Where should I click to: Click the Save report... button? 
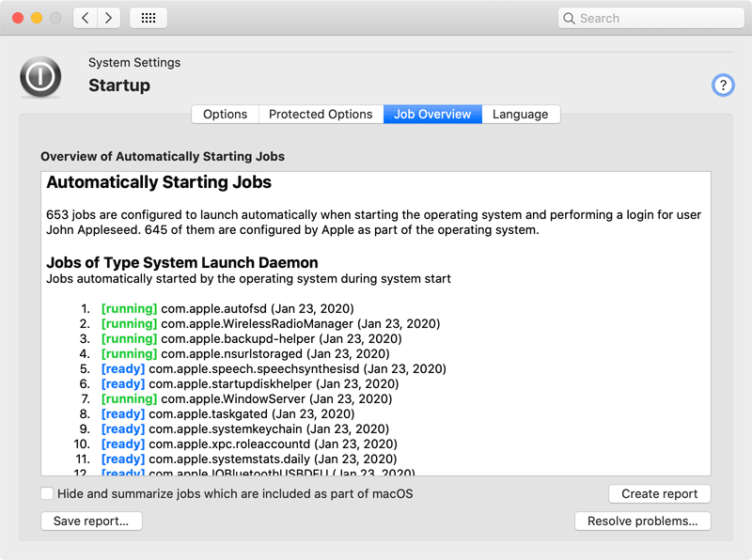[x=91, y=521]
